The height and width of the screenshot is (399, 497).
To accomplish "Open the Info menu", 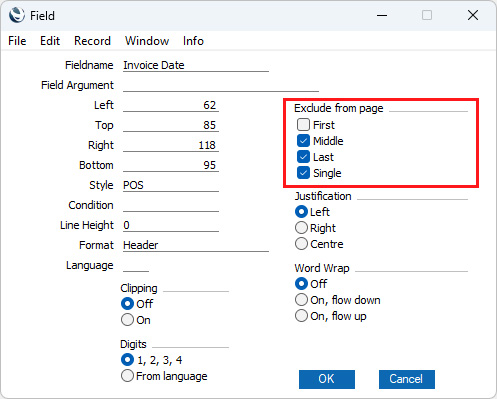I will [x=193, y=41].
